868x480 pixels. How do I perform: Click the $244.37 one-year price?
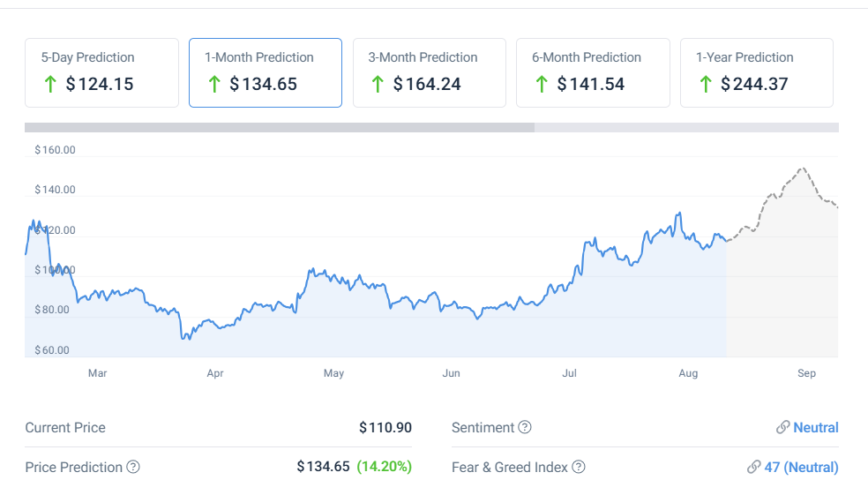pos(754,84)
